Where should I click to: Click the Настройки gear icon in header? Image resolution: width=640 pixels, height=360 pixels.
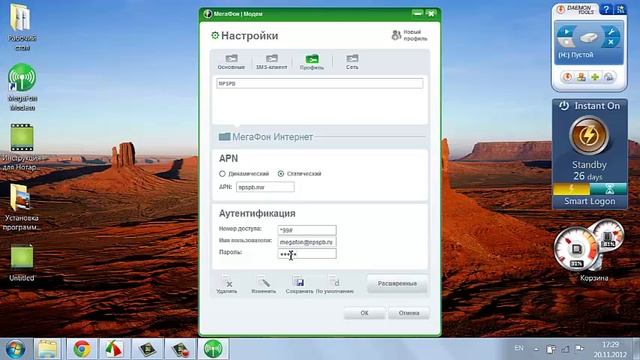click(x=215, y=36)
